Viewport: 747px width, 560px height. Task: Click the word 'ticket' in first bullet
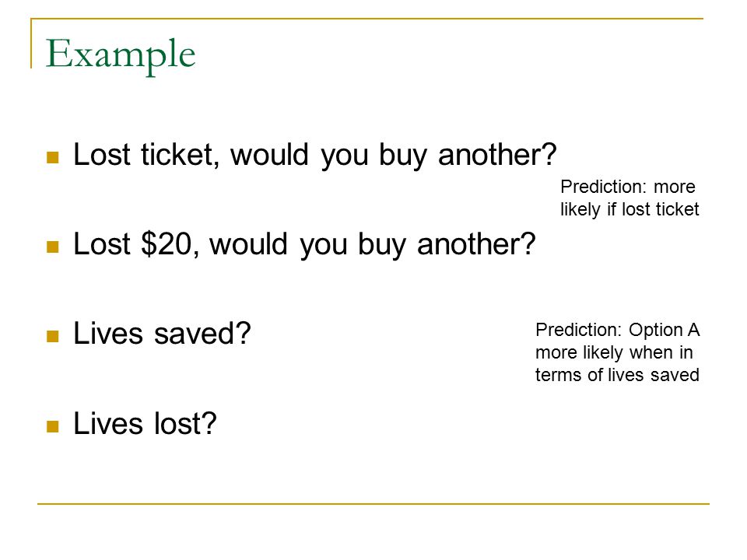pos(177,156)
